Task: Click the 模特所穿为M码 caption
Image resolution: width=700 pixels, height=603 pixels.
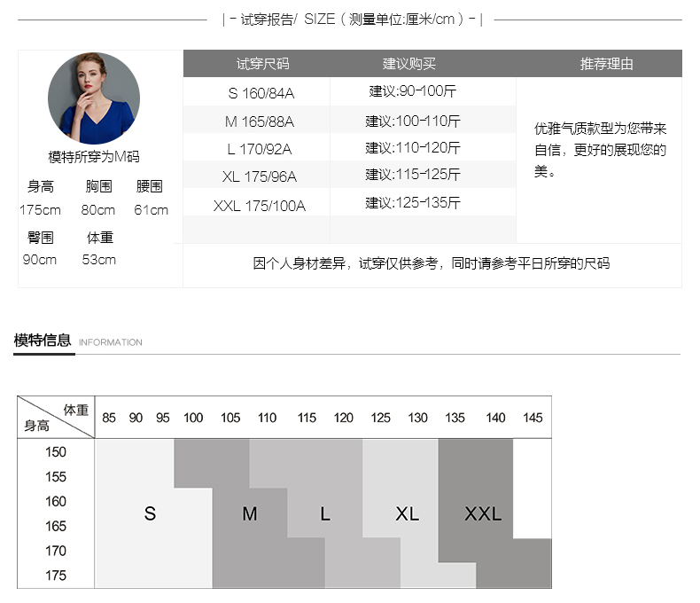Action: click(93, 157)
